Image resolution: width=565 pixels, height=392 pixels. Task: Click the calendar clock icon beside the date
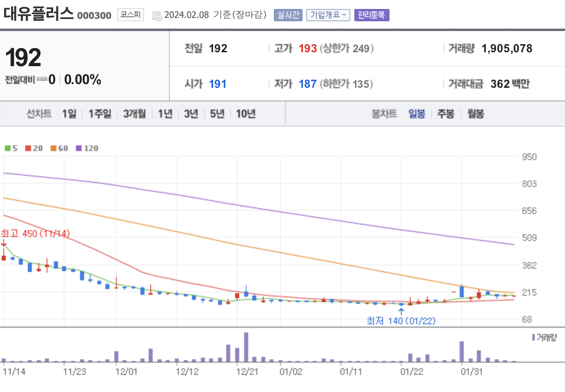[157, 16]
